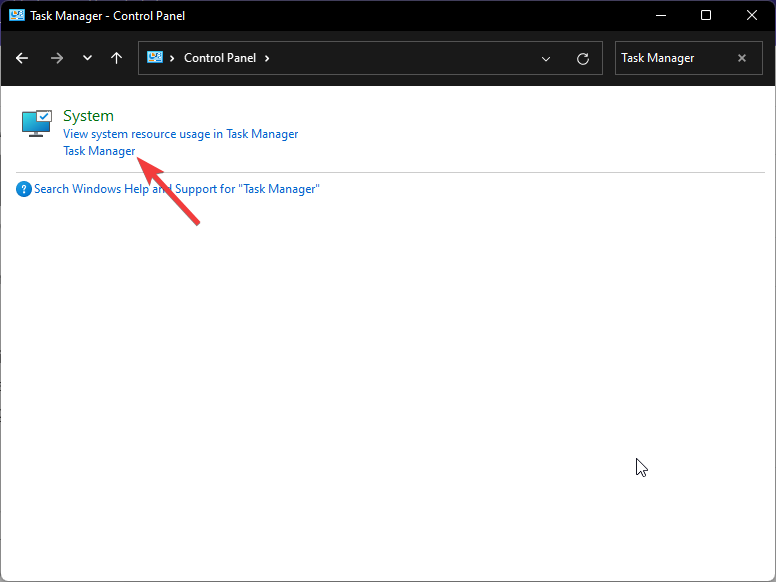776x582 pixels.
Task: Expand the chevron before Control Panel breadcrumb
Action: pyautogui.click(x=174, y=58)
